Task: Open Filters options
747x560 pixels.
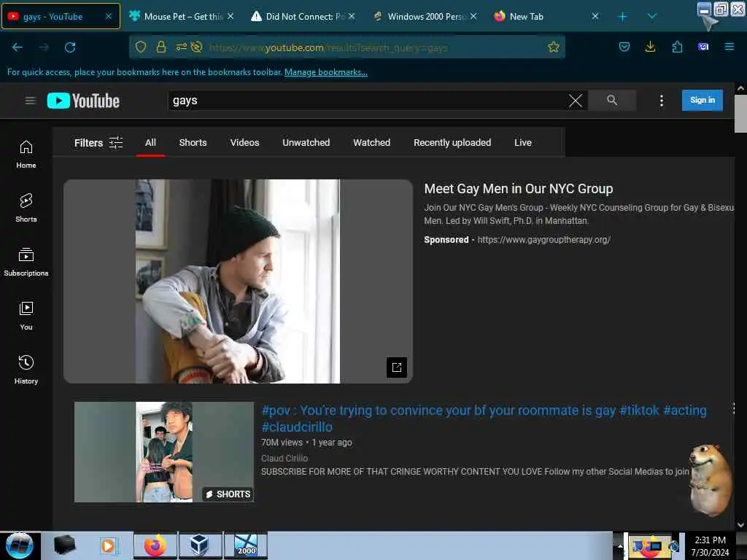Action: pyautogui.click(x=98, y=143)
